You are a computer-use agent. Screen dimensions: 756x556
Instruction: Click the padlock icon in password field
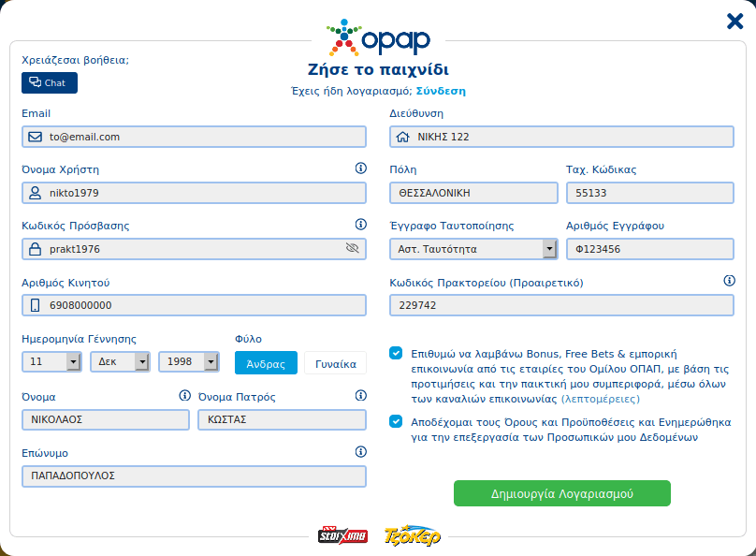pyautogui.click(x=36, y=249)
